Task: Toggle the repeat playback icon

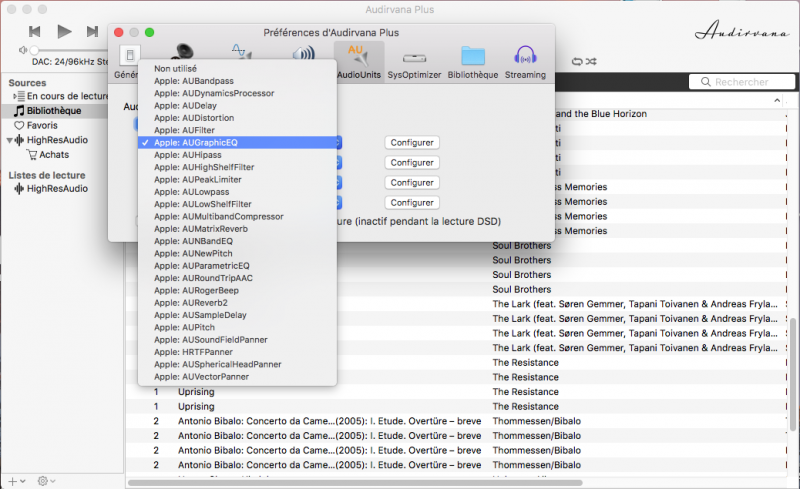Action: point(577,61)
